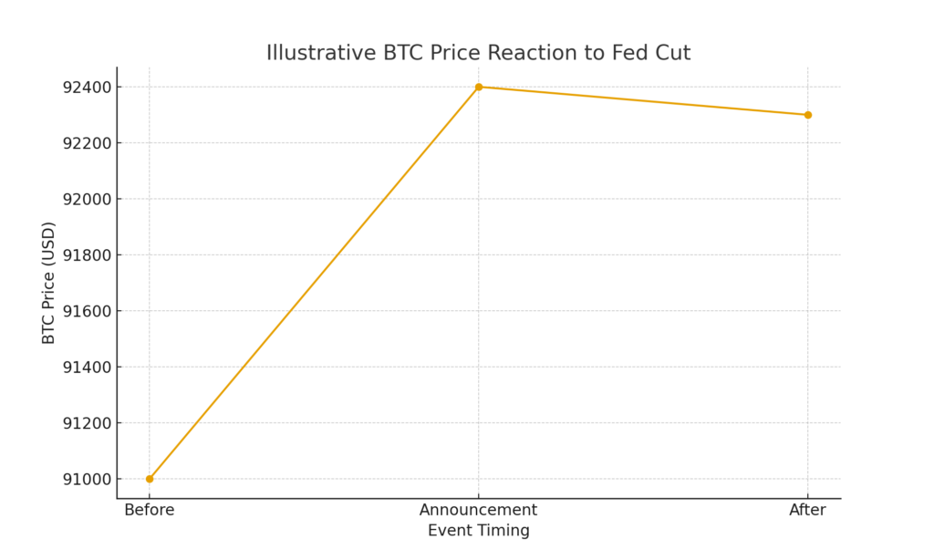The height and width of the screenshot is (560, 934).
Task: Click the 91600 y-axis tick label
Action: [x=87, y=311]
